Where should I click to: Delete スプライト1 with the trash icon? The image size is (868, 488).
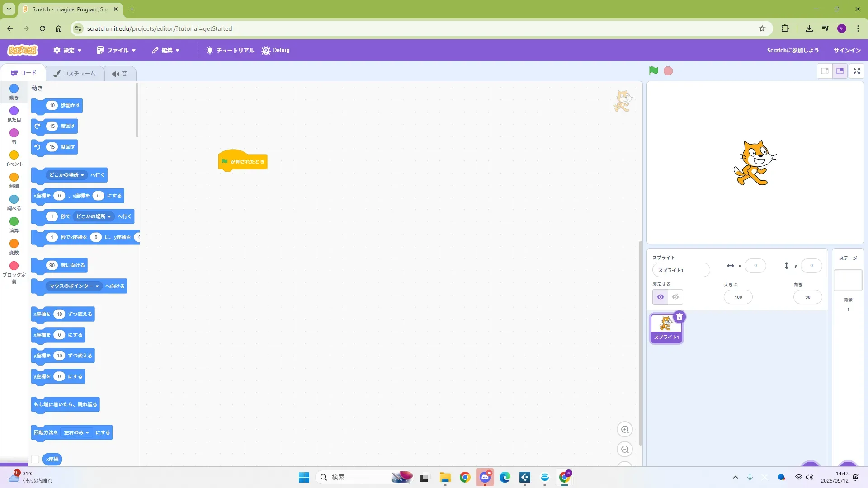tap(679, 317)
